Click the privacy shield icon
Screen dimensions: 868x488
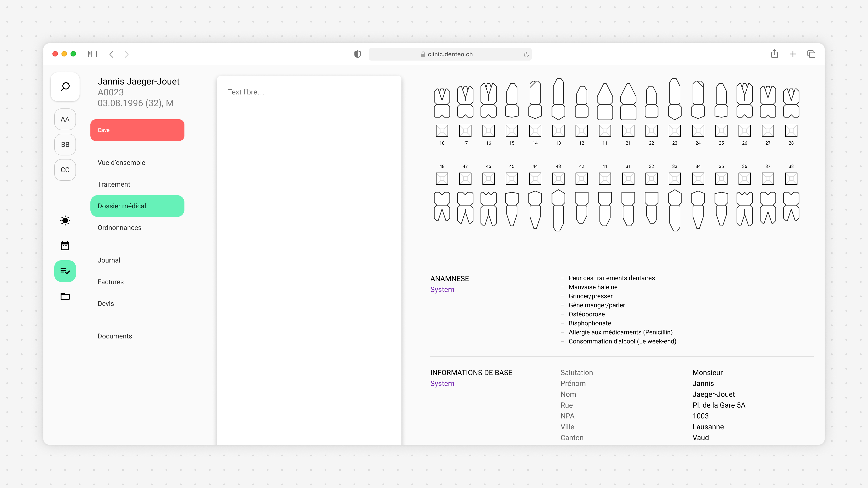click(x=358, y=54)
